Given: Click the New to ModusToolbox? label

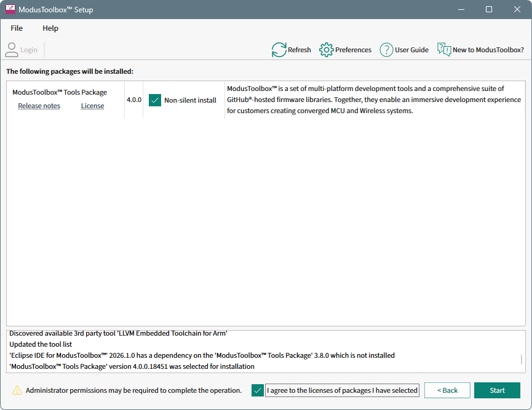Looking at the screenshot, I should click(488, 50).
